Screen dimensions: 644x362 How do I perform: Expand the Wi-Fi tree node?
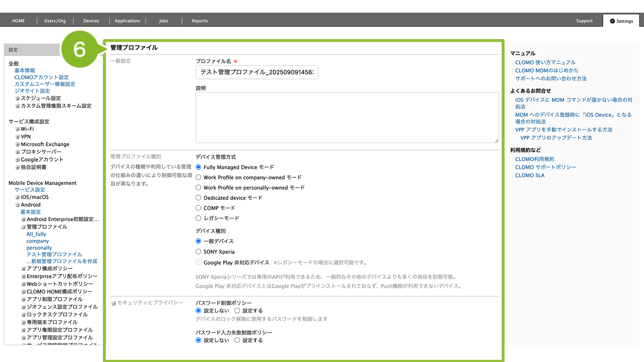pyautogui.click(x=17, y=129)
